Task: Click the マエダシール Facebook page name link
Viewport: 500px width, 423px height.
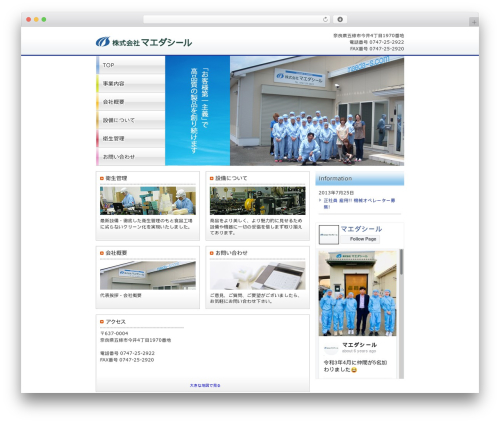Action: [x=361, y=229]
